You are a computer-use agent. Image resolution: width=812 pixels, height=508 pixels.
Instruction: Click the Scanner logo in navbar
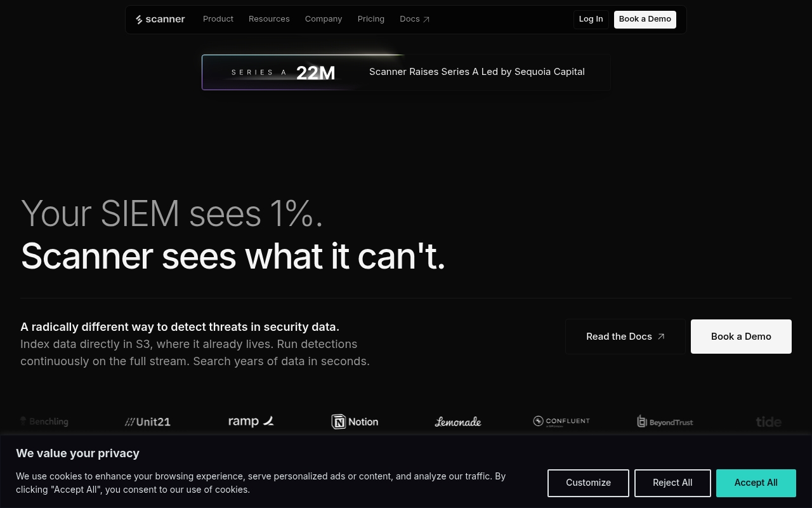pyautogui.click(x=160, y=19)
